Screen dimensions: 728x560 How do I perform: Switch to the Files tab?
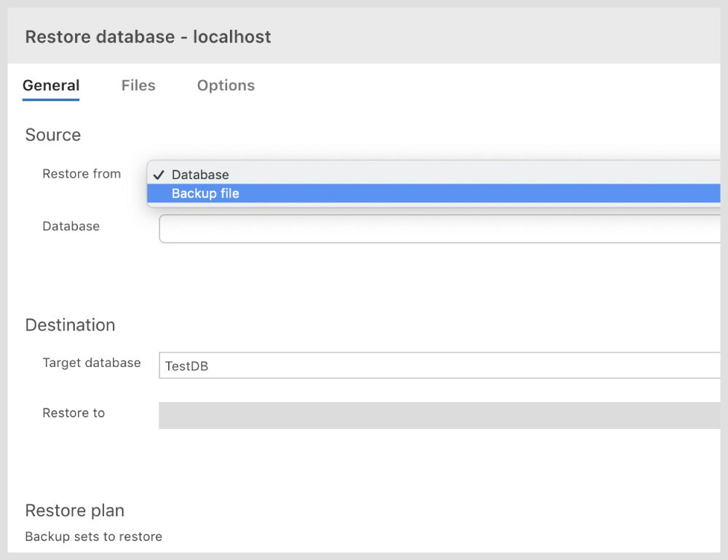(138, 85)
